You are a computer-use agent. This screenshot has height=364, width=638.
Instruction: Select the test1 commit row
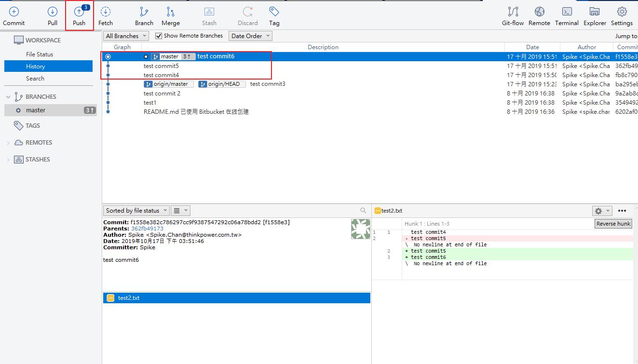(x=370, y=102)
